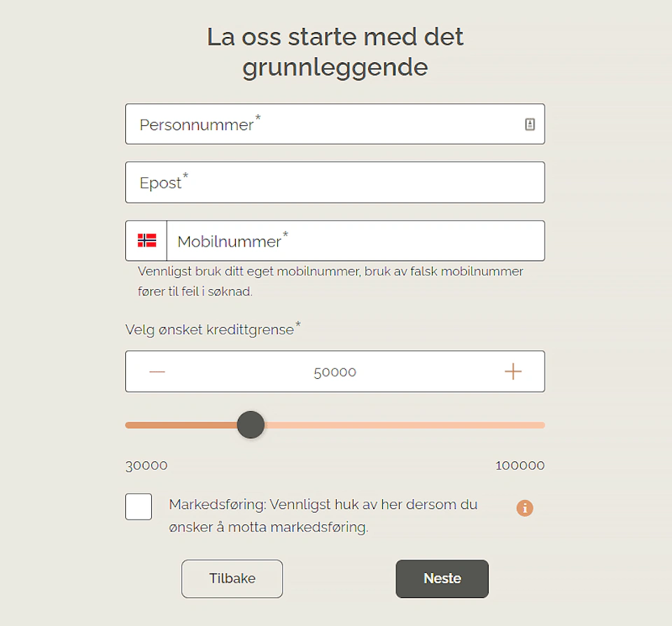Decrease credit limit with the minus icon
The width and height of the screenshot is (672, 626).
coord(157,371)
